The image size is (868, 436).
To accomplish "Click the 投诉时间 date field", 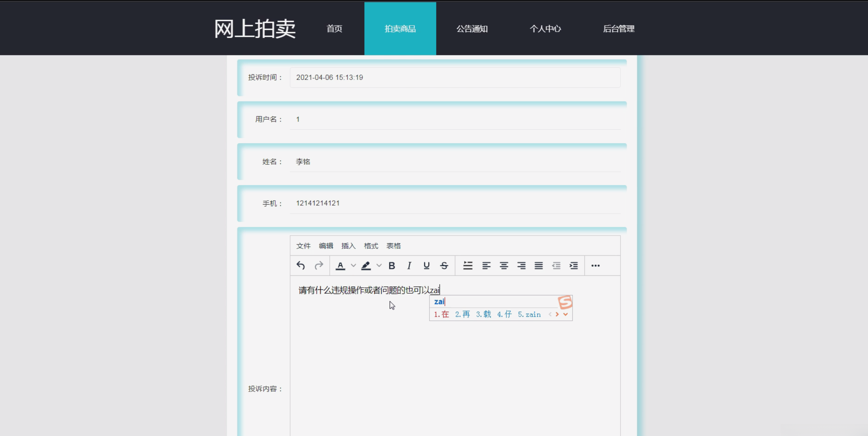I will (x=455, y=77).
